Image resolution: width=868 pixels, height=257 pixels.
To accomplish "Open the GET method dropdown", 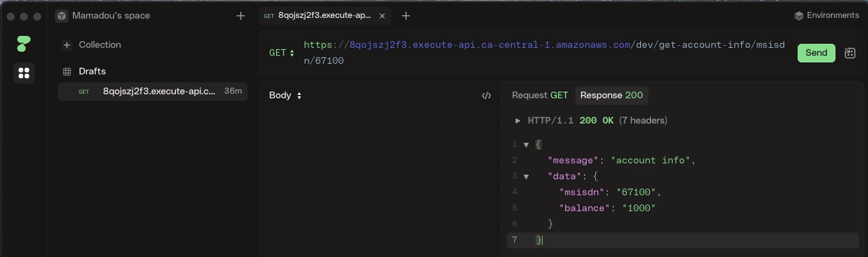I will pyautogui.click(x=281, y=53).
